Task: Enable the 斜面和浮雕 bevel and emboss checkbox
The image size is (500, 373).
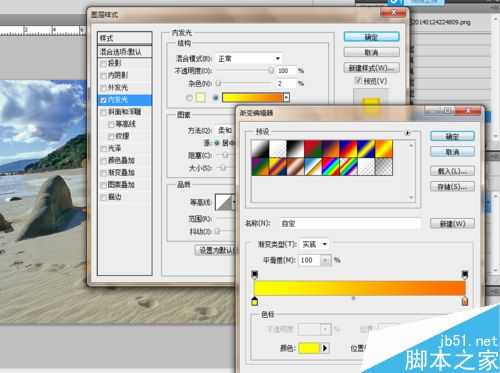Action: click(104, 112)
